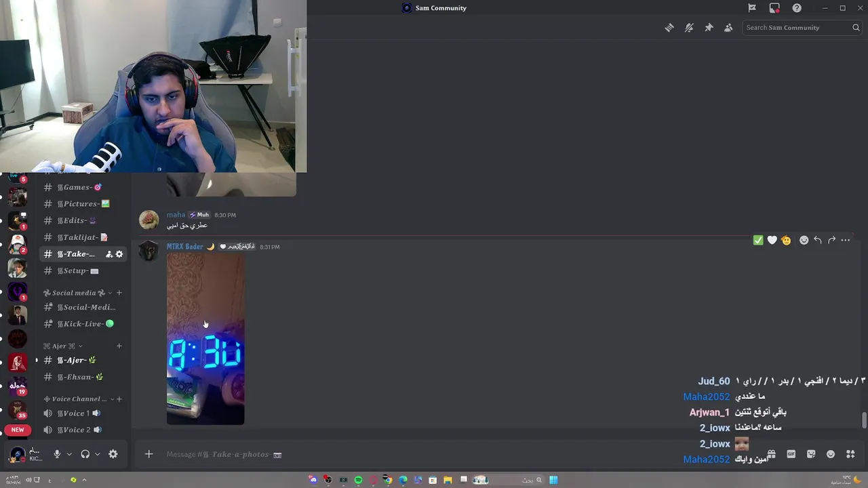Forward the message with the forward arrow icon
Viewport: 868px width, 488px height.
point(831,240)
